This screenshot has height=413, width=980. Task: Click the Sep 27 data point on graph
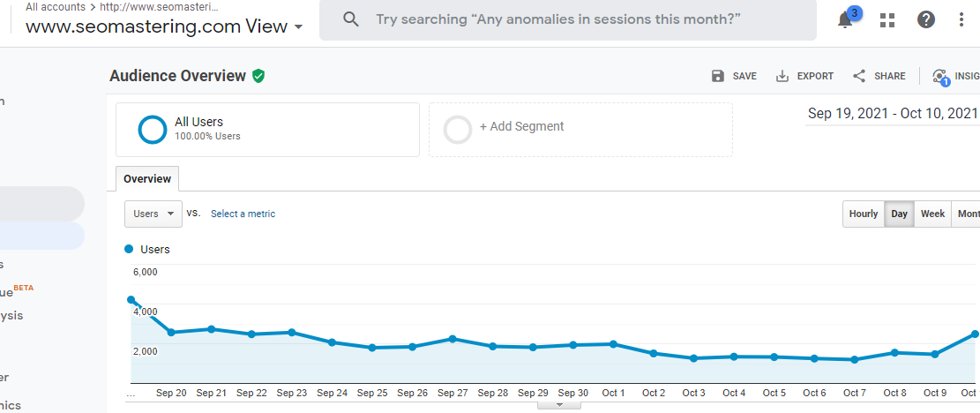click(452, 339)
